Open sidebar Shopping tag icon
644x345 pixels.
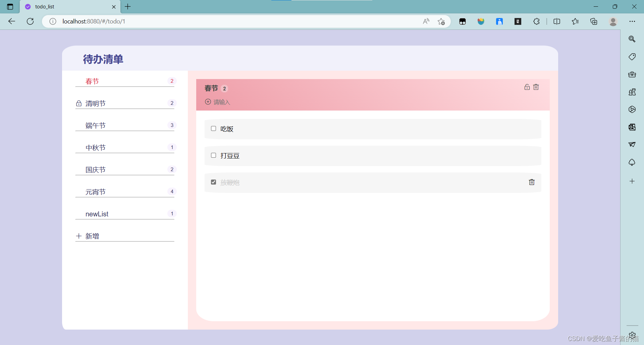(632, 57)
